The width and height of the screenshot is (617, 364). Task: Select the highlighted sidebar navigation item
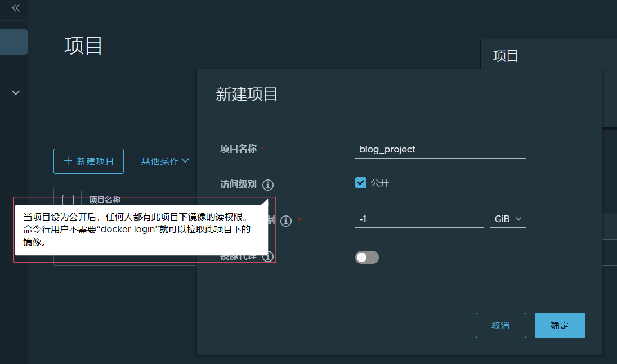coord(14,42)
